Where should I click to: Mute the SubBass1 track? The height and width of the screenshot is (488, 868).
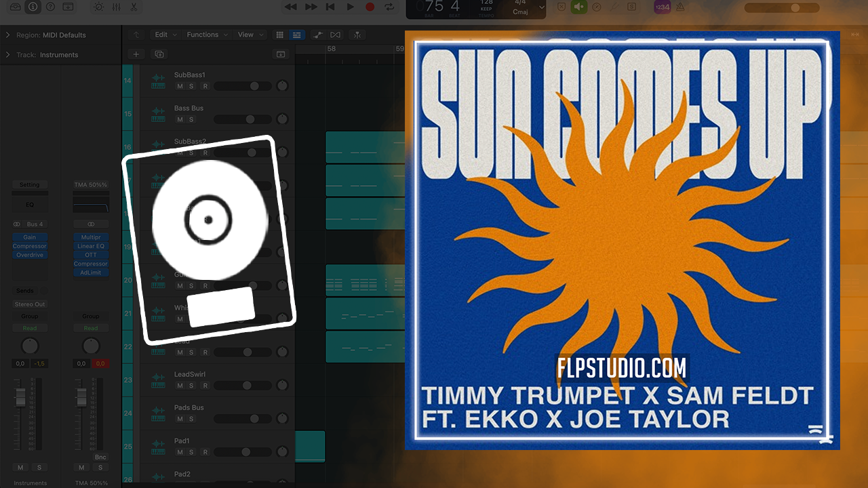(x=180, y=86)
